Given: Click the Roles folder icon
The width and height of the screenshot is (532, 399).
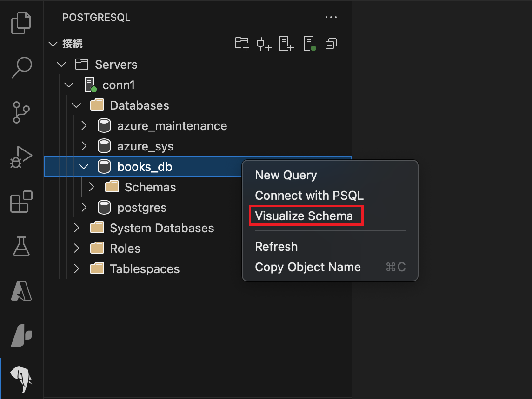Looking at the screenshot, I should [97, 248].
